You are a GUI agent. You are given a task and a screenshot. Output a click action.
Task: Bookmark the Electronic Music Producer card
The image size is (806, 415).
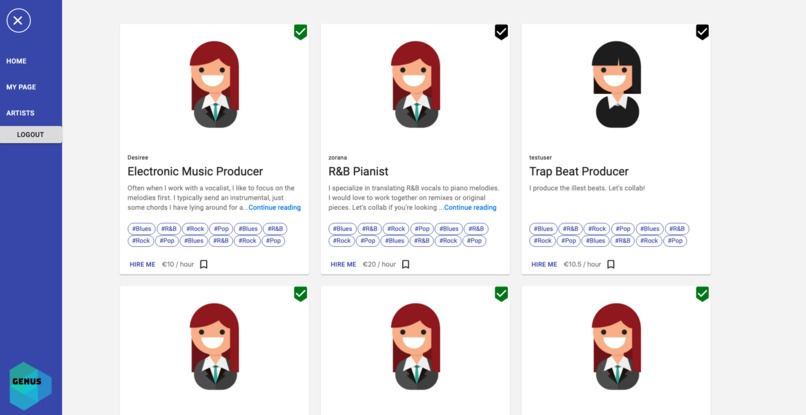tap(204, 264)
